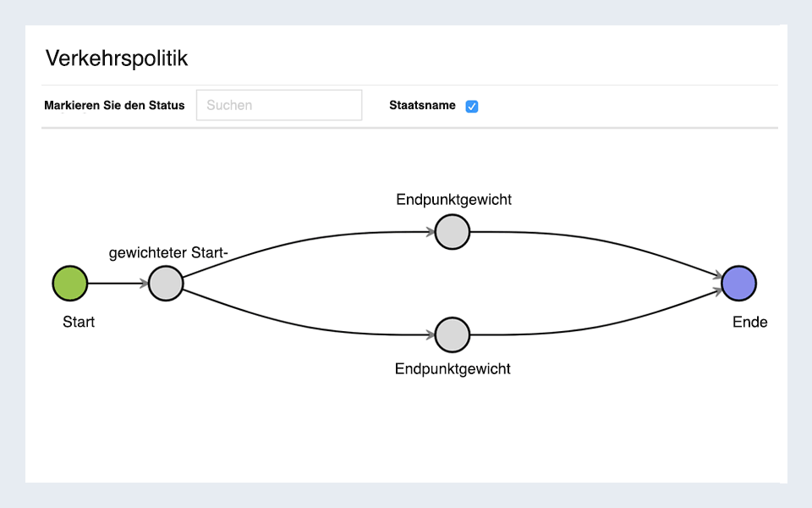Viewport: 812px width, 508px height.
Task: Click the arrow edge between Start and gewichteter Start-
Action: pyautogui.click(x=117, y=284)
